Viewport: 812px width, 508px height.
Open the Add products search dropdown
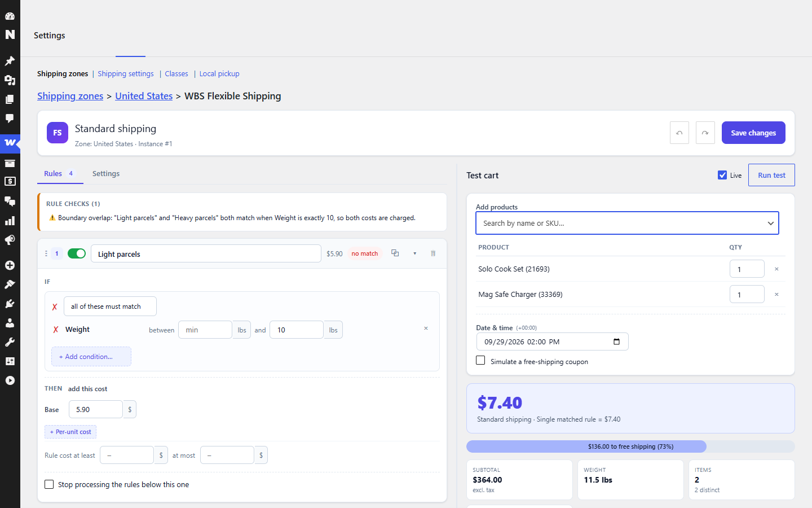pos(627,223)
